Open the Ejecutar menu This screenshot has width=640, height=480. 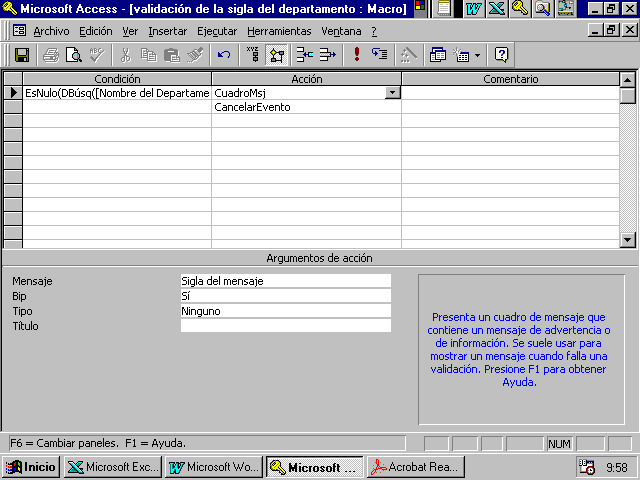pos(217,31)
